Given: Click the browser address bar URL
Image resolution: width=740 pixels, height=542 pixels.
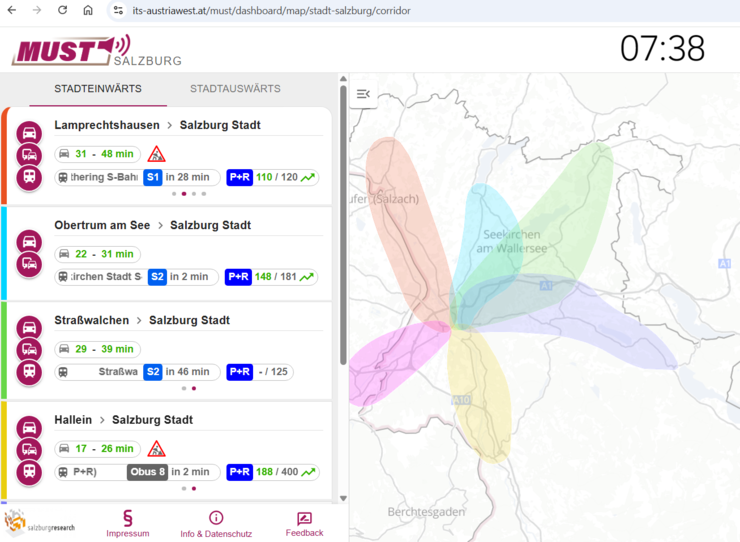Looking at the screenshot, I should click(x=271, y=10).
